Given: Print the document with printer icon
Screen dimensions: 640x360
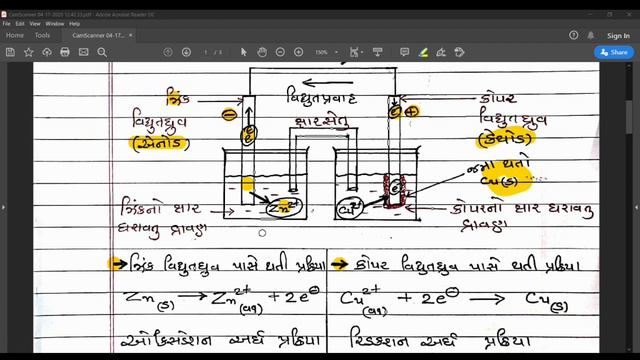Looking at the screenshot, I should [x=65, y=52].
